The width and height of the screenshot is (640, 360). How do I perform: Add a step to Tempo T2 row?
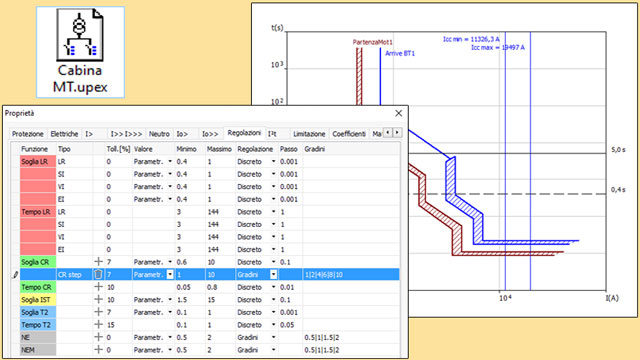(98, 325)
